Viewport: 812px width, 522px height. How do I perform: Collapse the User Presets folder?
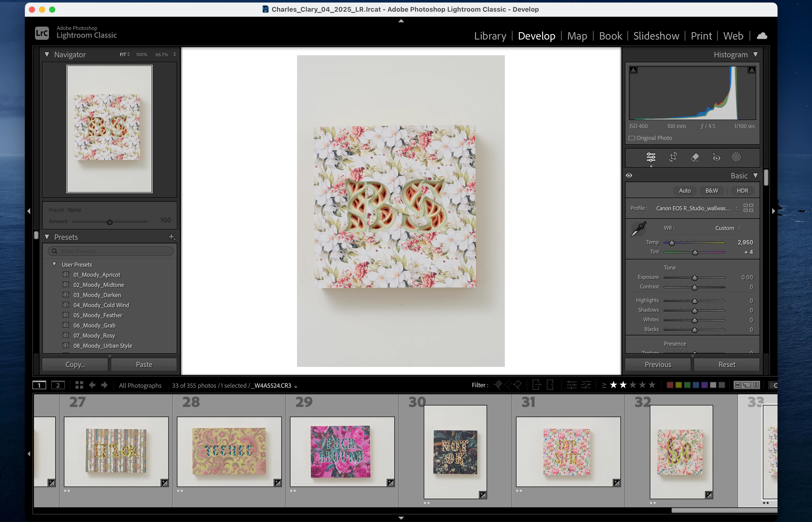(x=54, y=264)
